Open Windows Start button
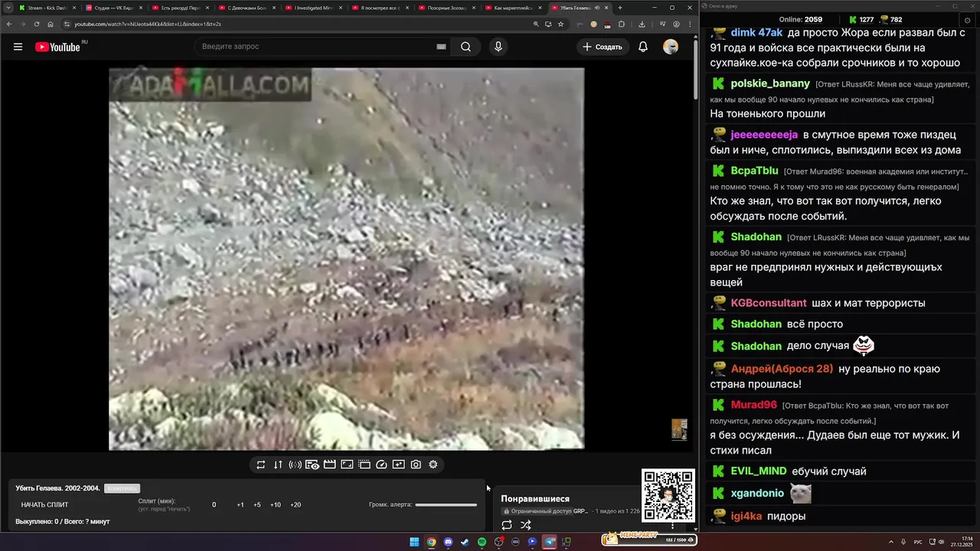Screen dimensions: 980x551 pos(414,542)
